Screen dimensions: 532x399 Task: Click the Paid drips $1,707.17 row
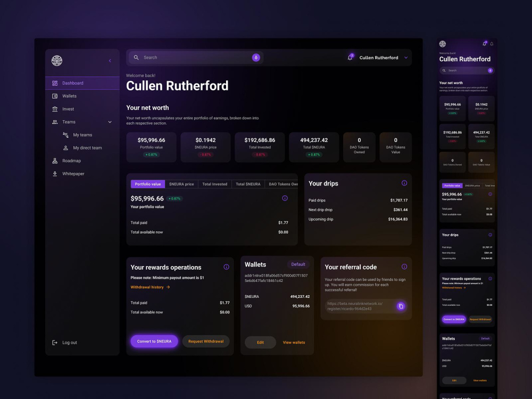click(x=358, y=200)
